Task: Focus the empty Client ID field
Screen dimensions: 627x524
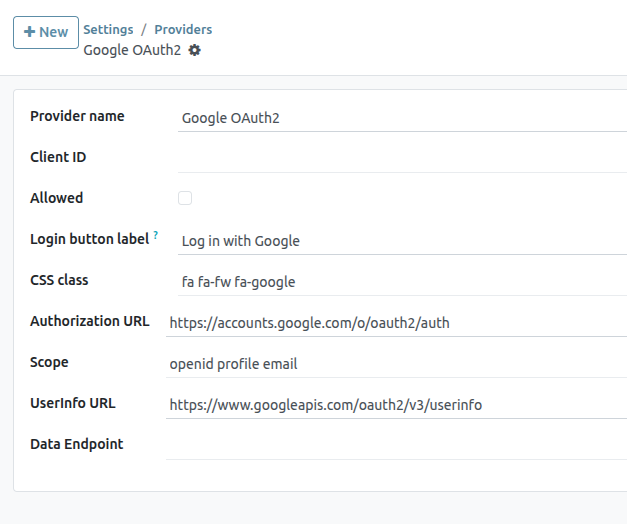Action: pos(400,158)
